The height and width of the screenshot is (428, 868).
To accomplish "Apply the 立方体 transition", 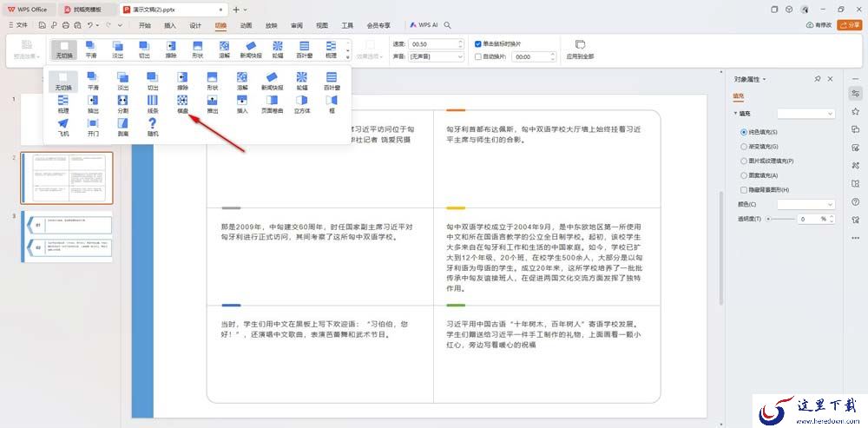I will point(302,103).
